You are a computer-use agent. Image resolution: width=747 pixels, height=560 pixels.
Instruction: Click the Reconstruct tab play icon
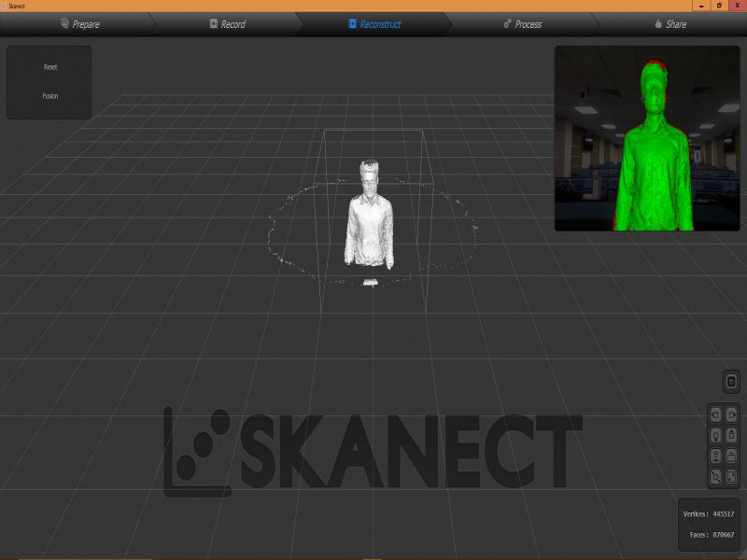click(x=352, y=23)
